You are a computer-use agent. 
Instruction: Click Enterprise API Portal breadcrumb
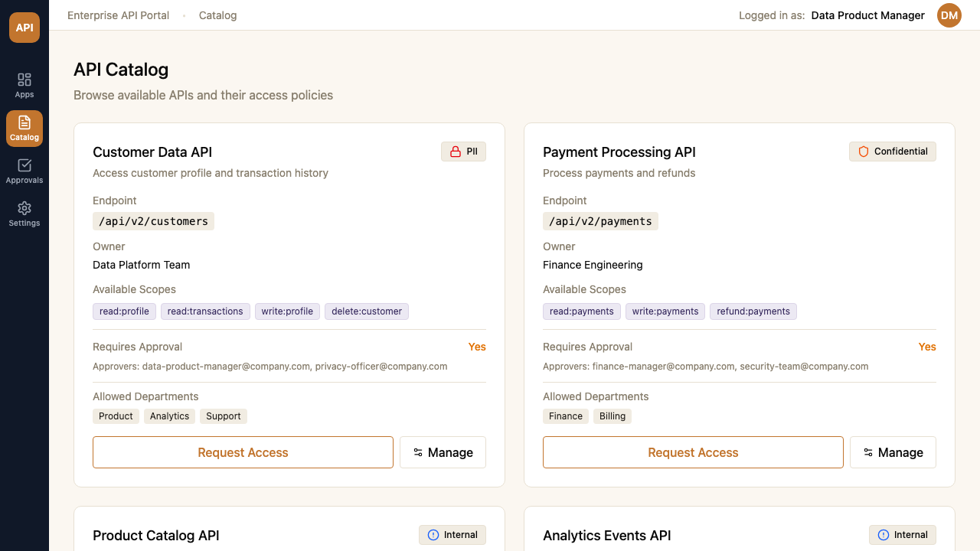point(119,15)
